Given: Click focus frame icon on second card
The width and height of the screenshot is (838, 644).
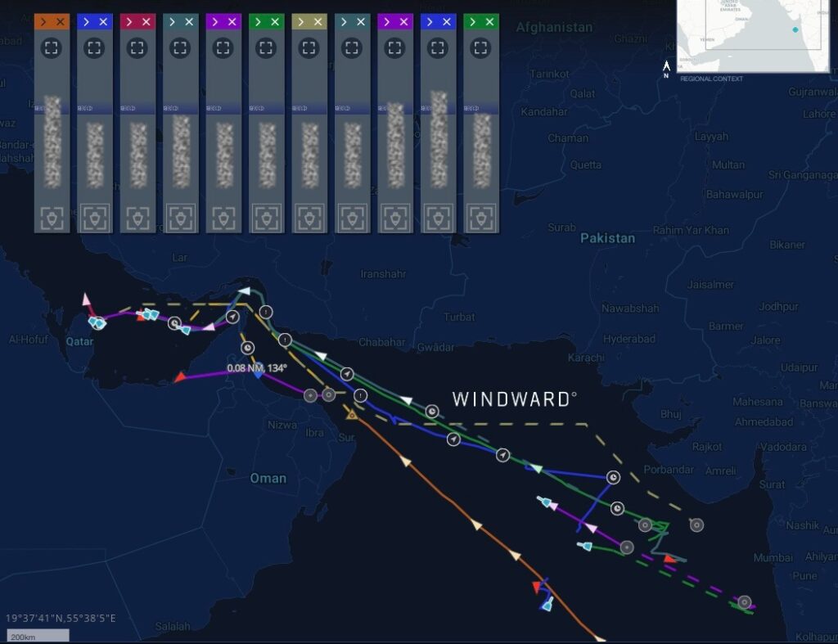Looking at the screenshot, I should (x=94, y=48).
